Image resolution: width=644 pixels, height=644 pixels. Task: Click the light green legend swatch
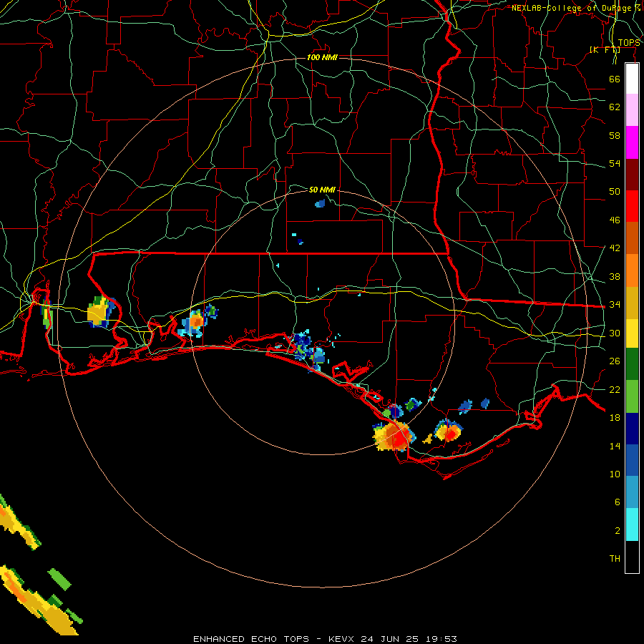(x=632, y=396)
